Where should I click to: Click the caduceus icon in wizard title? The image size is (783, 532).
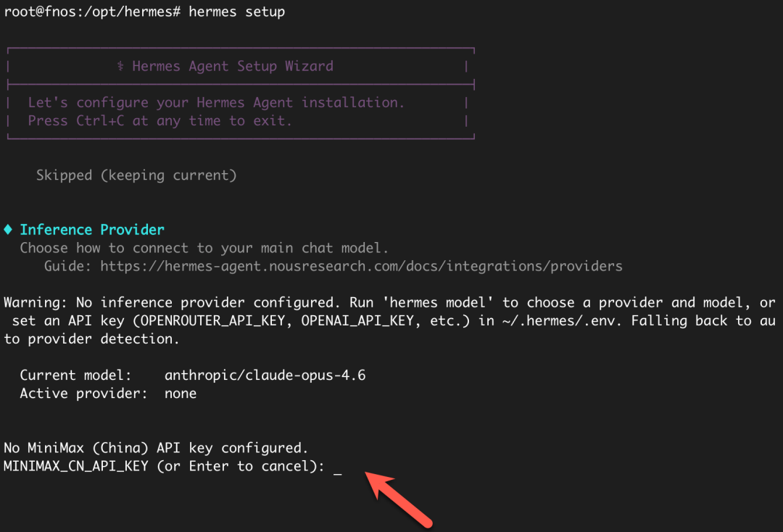click(x=120, y=67)
